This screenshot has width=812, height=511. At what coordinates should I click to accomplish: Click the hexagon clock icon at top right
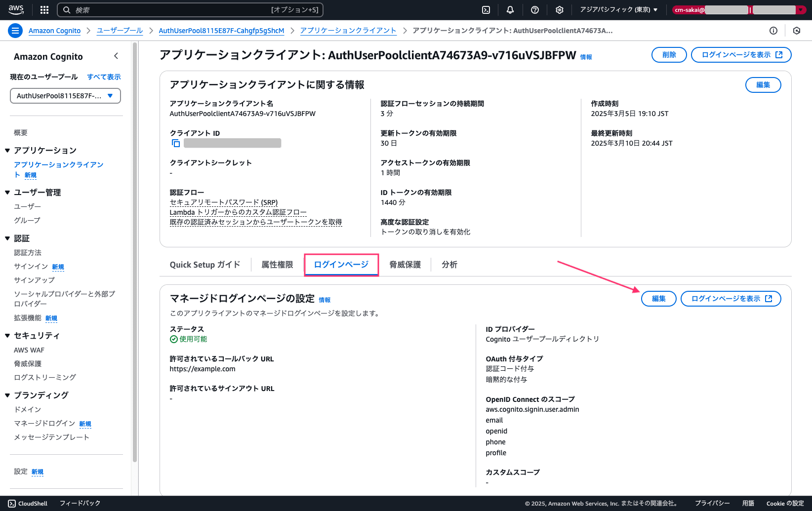pos(797,31)
